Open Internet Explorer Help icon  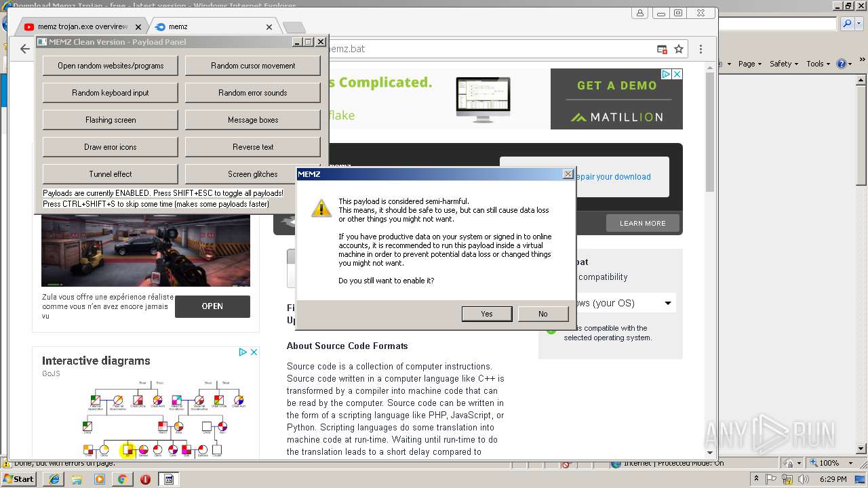pos(841,64)
